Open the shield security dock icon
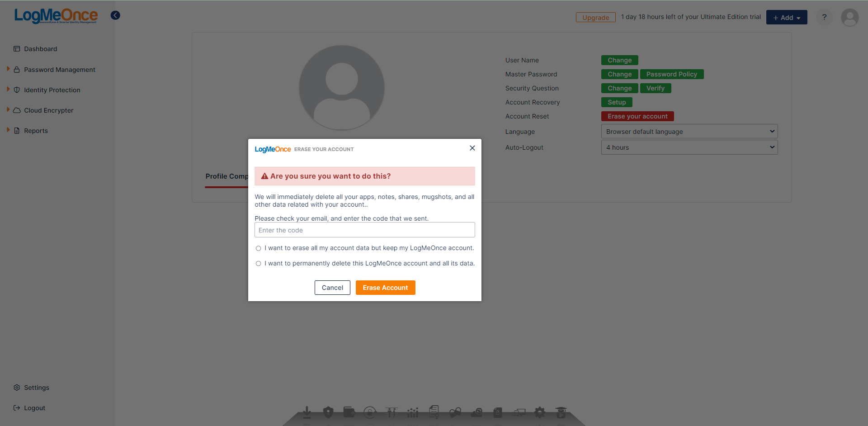868x426 pixels. pos(328,412)
